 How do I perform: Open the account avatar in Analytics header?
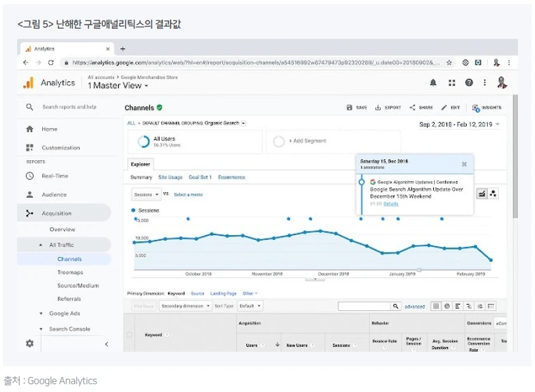[x=502, y=82]
